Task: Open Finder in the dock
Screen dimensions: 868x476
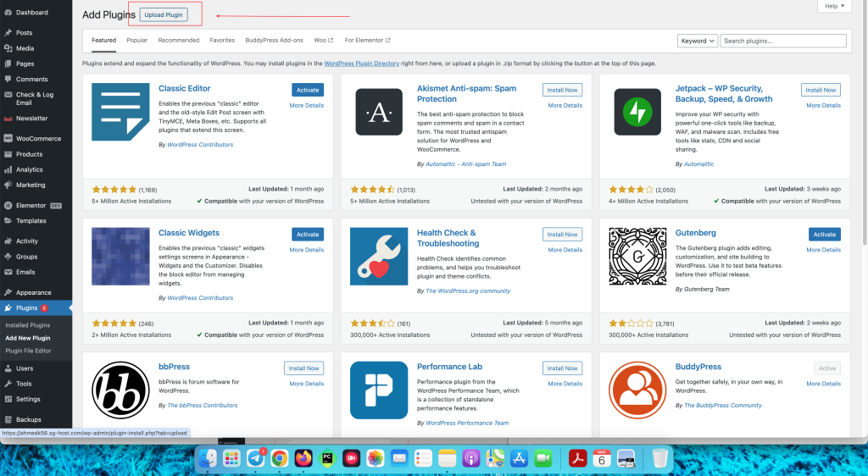Action: (208, 457)
